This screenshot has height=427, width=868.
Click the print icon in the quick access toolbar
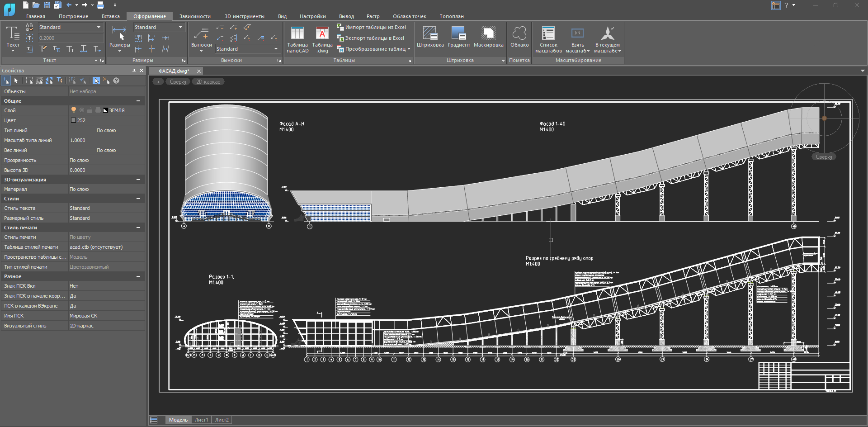[100, 5]
